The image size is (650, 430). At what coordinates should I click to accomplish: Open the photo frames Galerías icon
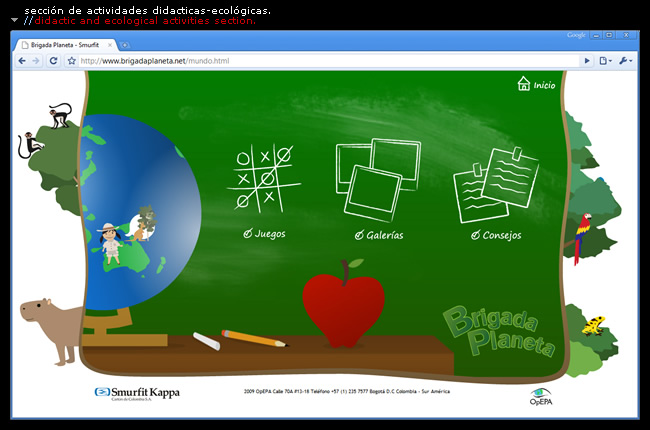(x=377, y=177)
